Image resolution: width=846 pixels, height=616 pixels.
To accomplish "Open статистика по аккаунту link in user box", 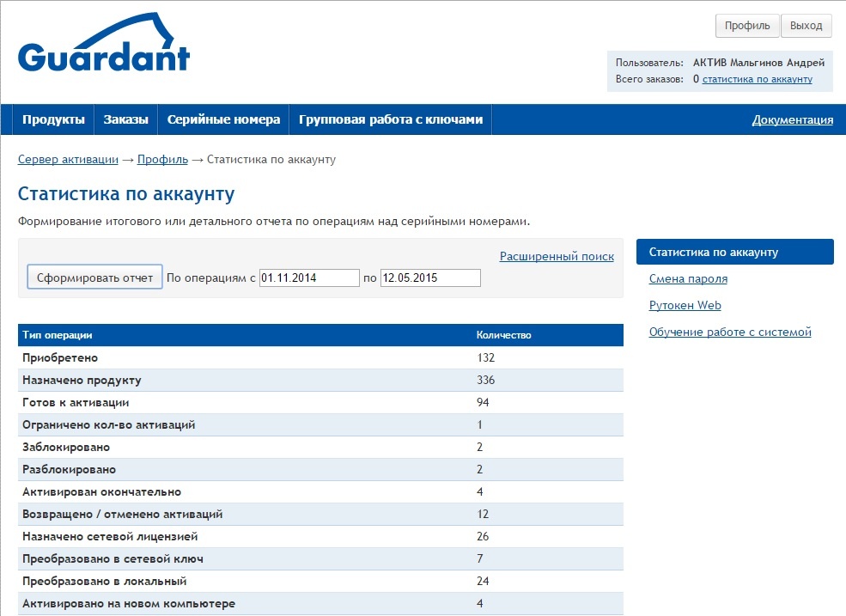I will [x=757, y=79].
